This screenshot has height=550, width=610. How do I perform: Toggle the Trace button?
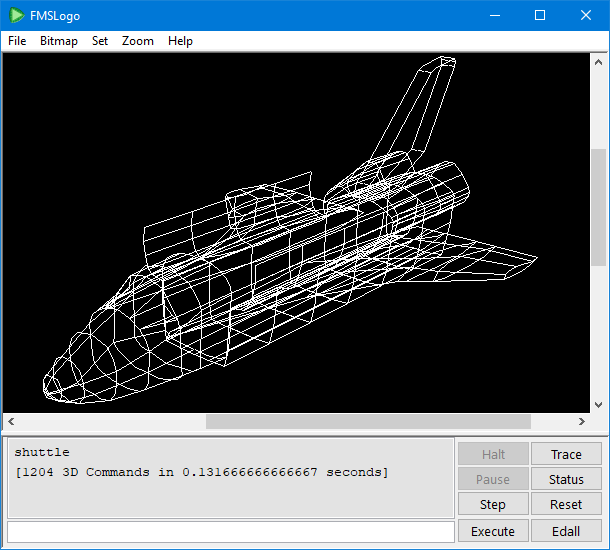[566, 455]
